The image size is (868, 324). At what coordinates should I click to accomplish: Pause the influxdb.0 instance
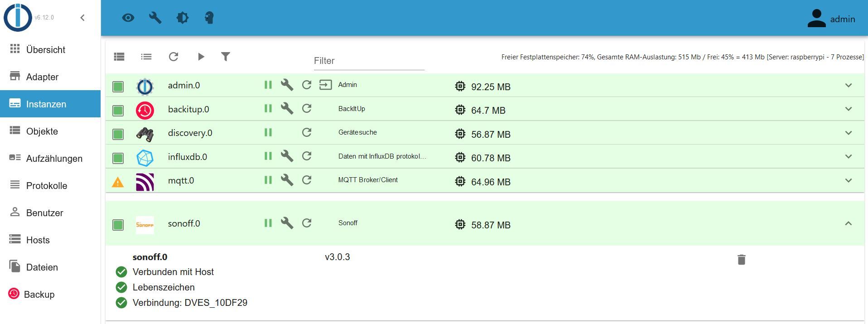[x=268, y=156]
